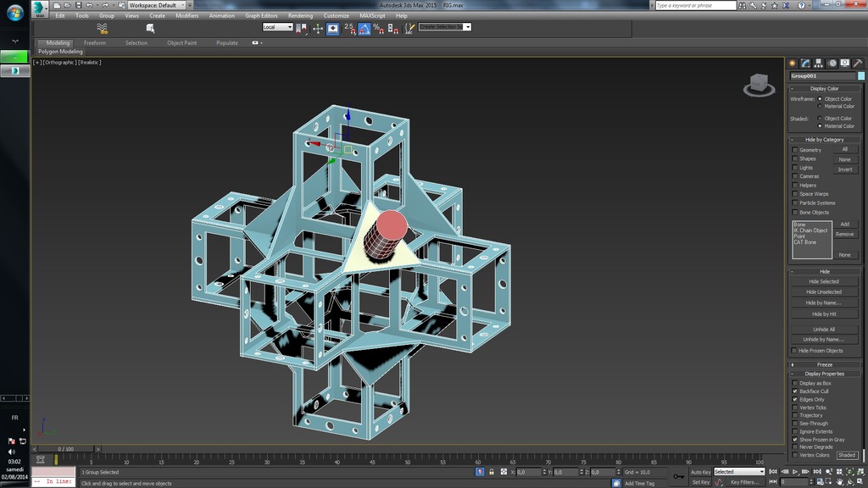Click the binoculars search icon
This screenshot has width=868, height=488.
coord(743,6)
